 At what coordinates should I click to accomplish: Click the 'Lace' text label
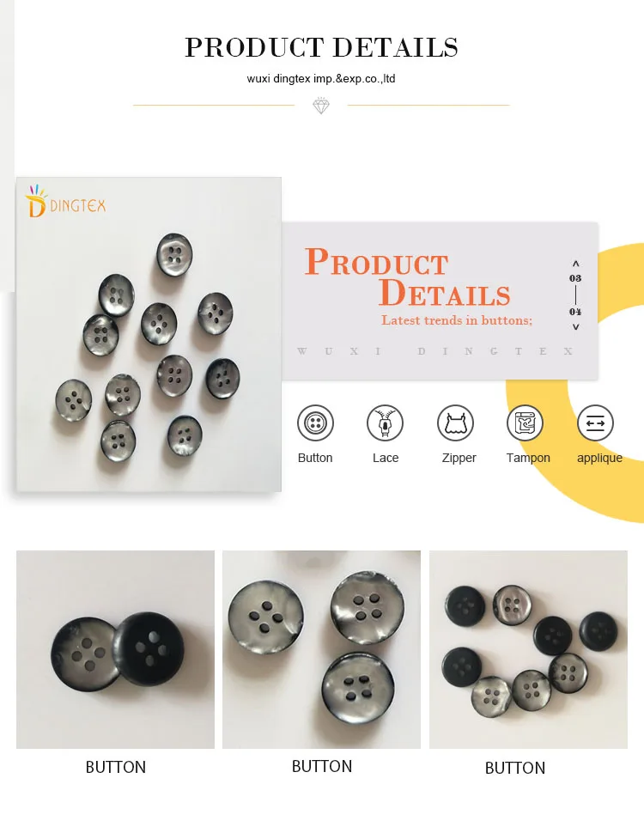click(x=386, y=458)
